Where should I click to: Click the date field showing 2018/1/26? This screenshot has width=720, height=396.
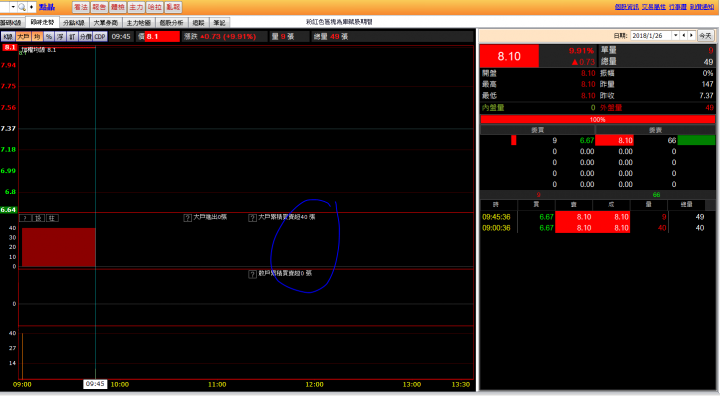[x=651, y=35]
